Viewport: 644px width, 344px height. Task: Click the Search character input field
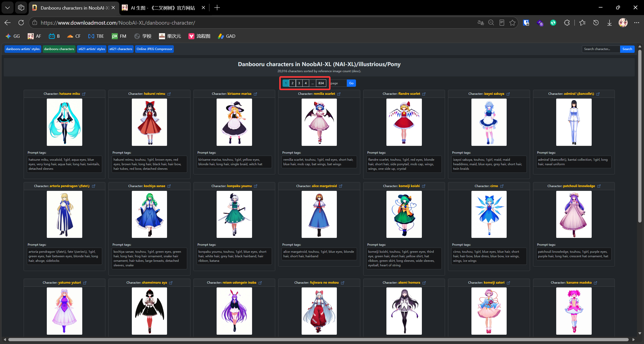click(x=601, y=49)
